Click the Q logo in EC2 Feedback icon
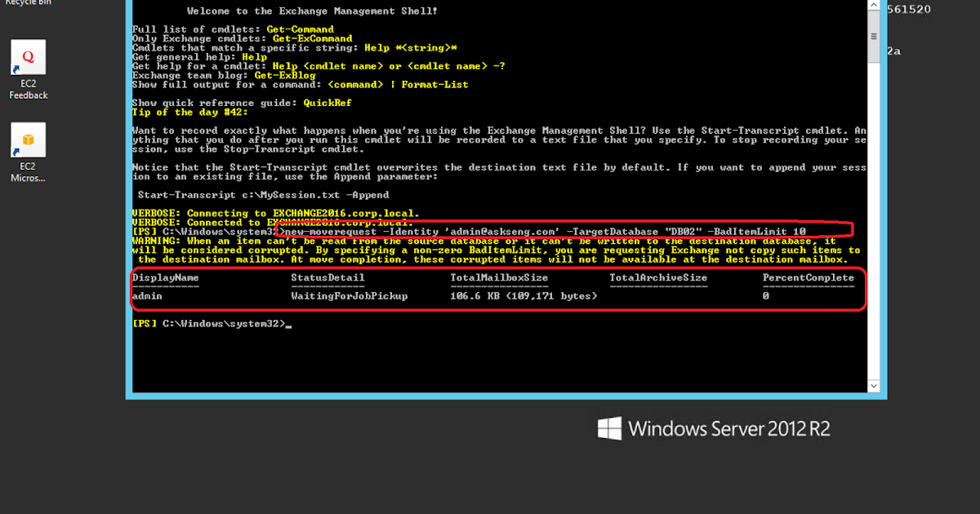This screenshot has height=514, width=980. (28, 57)
